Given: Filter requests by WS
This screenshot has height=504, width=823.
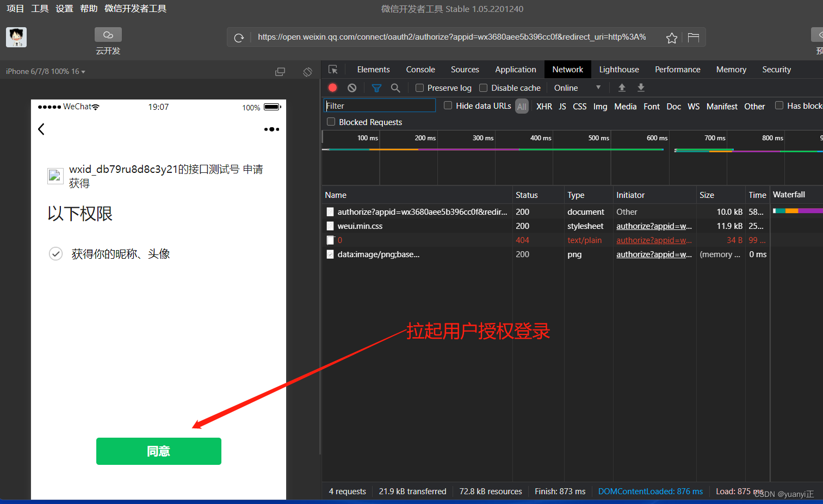Looking at the screenshot, I should (x=694, y=107).
